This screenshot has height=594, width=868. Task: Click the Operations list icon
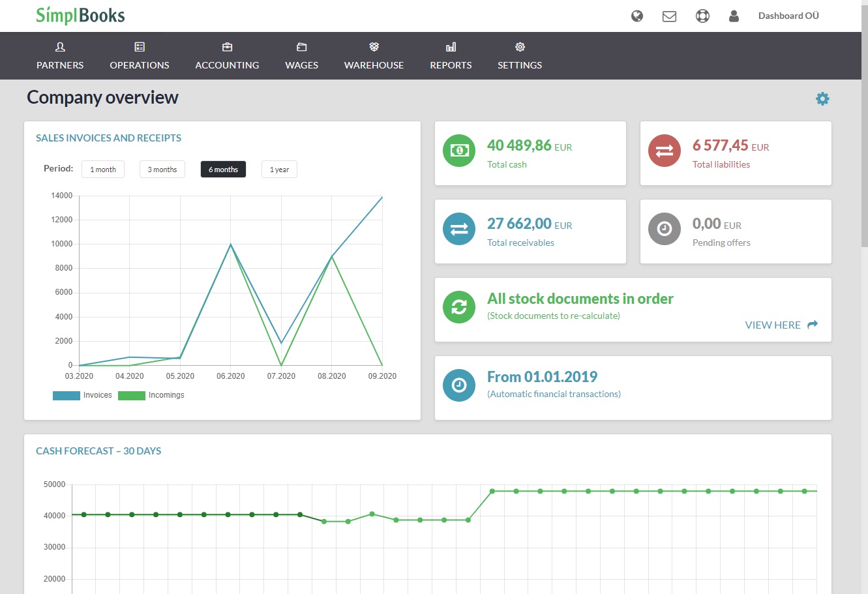[x=140, y=47]
